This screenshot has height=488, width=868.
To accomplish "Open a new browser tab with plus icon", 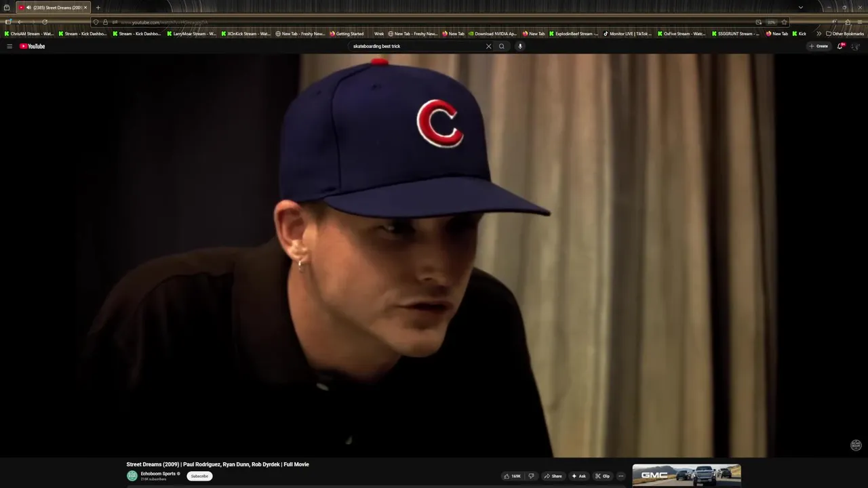I will click(98, 7).
